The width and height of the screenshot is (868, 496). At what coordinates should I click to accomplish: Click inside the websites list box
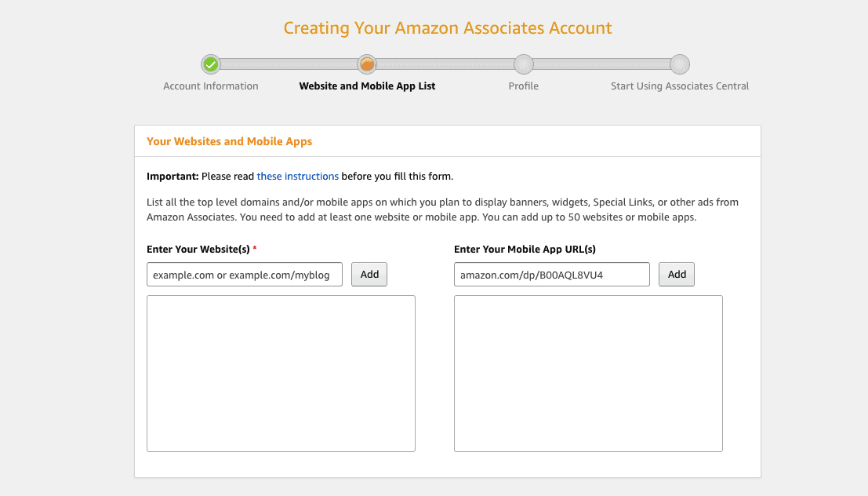(x=281, y=374)
